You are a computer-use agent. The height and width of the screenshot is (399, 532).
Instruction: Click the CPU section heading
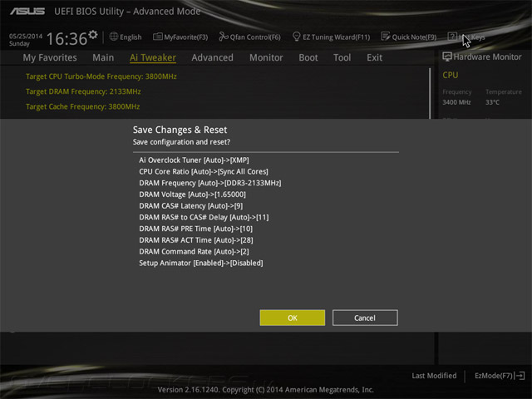point(451,75)
